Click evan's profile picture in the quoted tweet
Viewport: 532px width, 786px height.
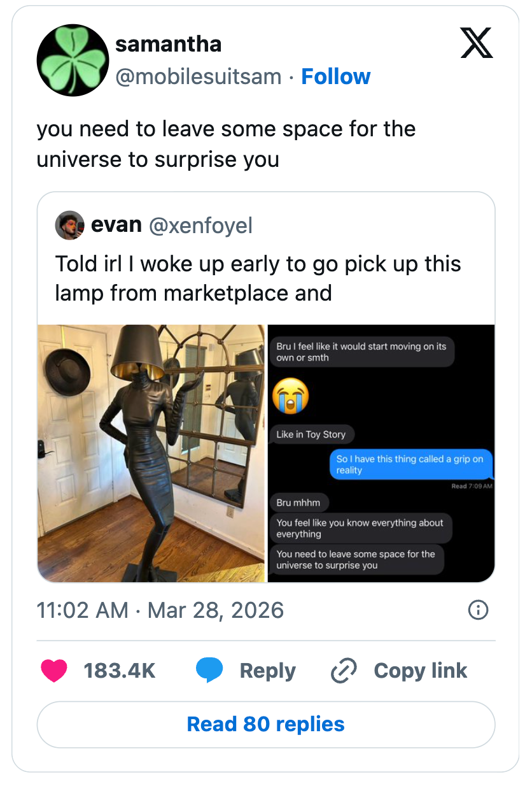click(x=70, y=225)
